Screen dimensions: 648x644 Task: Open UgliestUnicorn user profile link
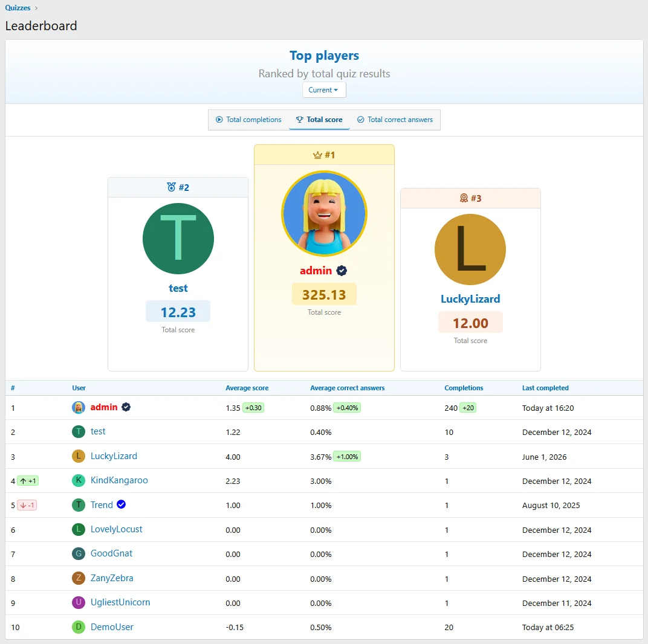click(120, 602)
